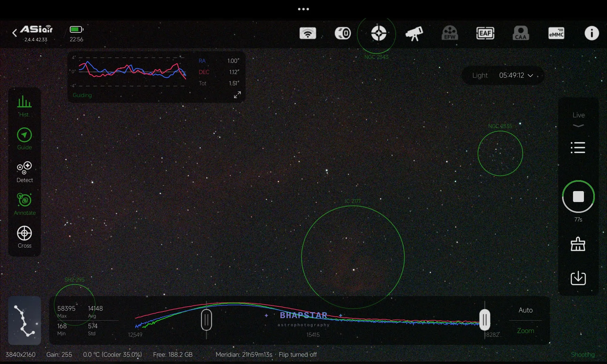Image resolution: width=607 pixels, height=364 pixels.
Task: Open the Live mode selector
Action: pyautogui.click(x=578, y=119)
